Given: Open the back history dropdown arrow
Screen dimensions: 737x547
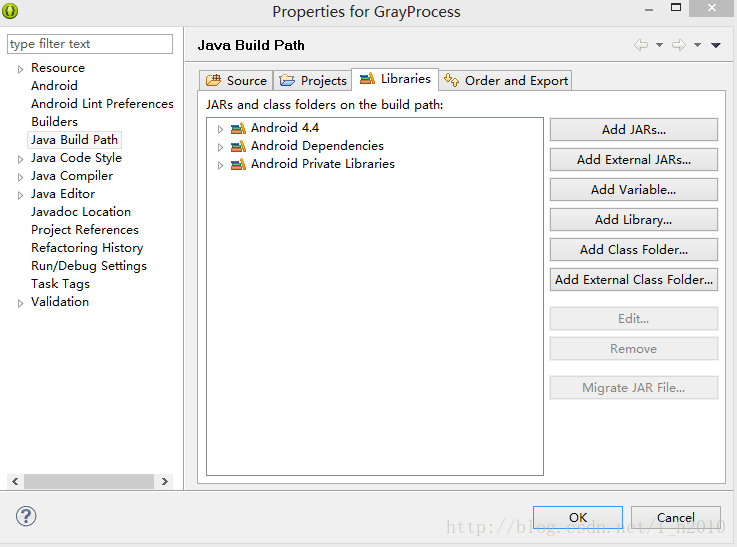Looking at the screenshot, I should coord(659,45).
